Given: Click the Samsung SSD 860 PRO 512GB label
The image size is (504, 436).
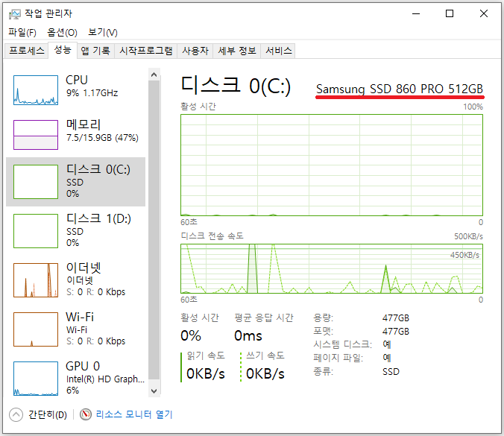Looking at the screenshot, I should [x=400, y=89].
